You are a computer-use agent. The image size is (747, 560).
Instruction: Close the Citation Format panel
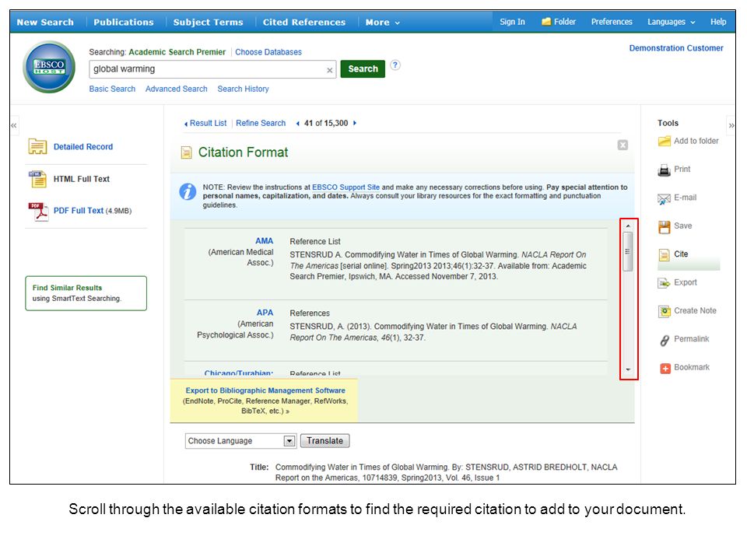(x=622, y=145)
